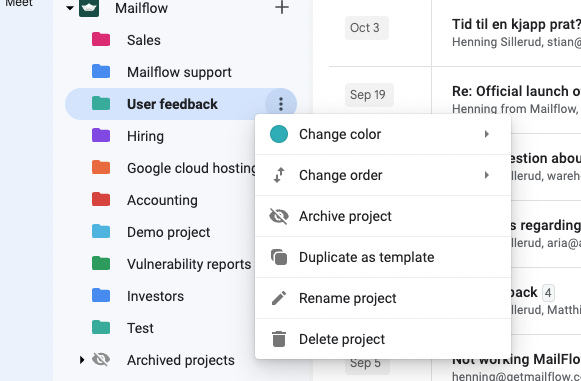Open User feedback three-dot options menu
Viewport: 581px width, 381px height.
281,104
